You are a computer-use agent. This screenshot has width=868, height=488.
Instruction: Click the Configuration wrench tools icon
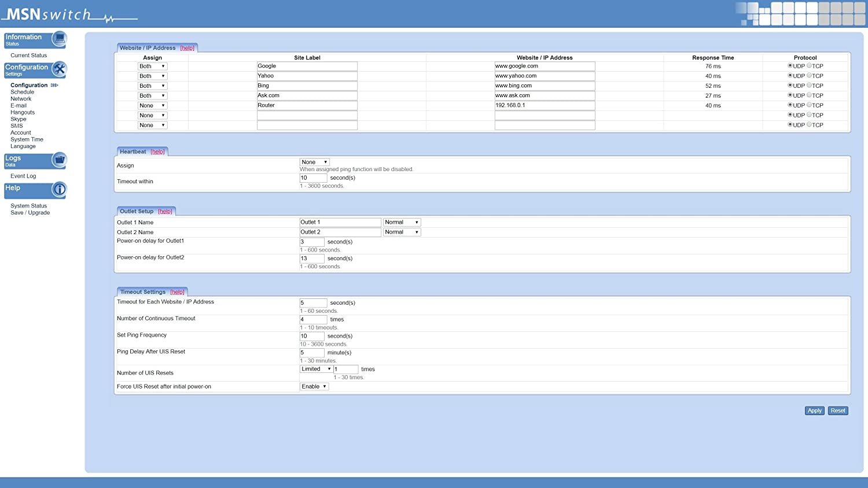pos(59,69)
